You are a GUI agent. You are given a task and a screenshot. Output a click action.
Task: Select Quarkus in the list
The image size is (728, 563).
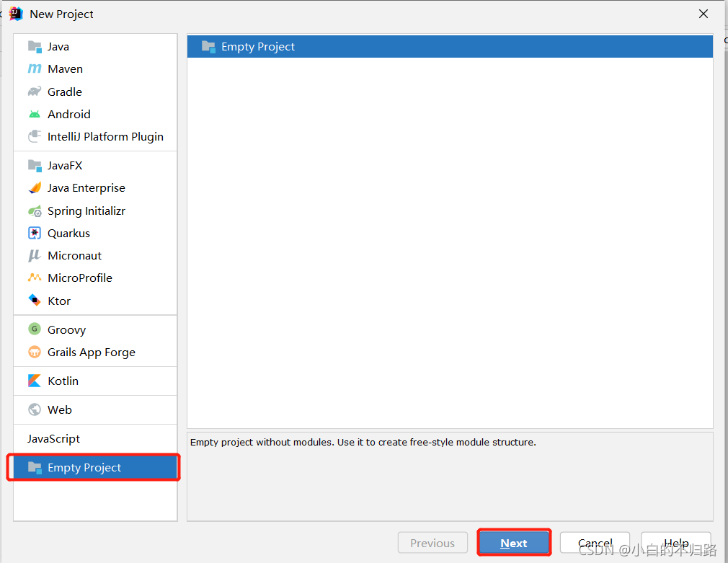coord(95,233)
